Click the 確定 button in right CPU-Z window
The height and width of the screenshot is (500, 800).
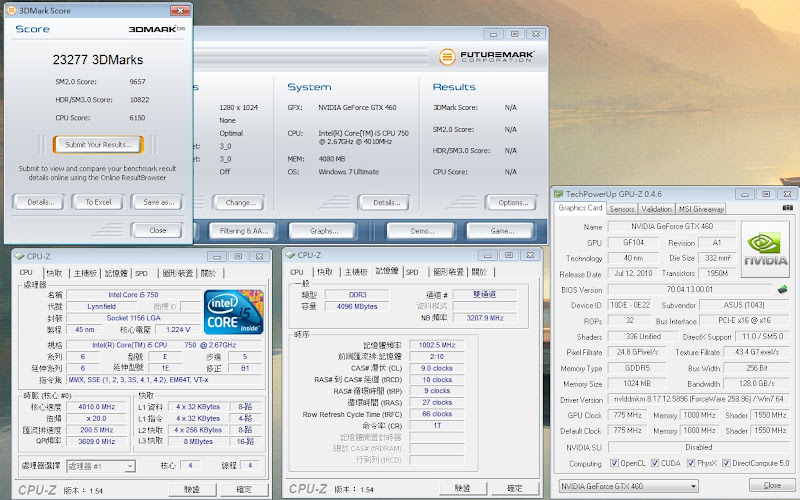[x=514, y=488]
